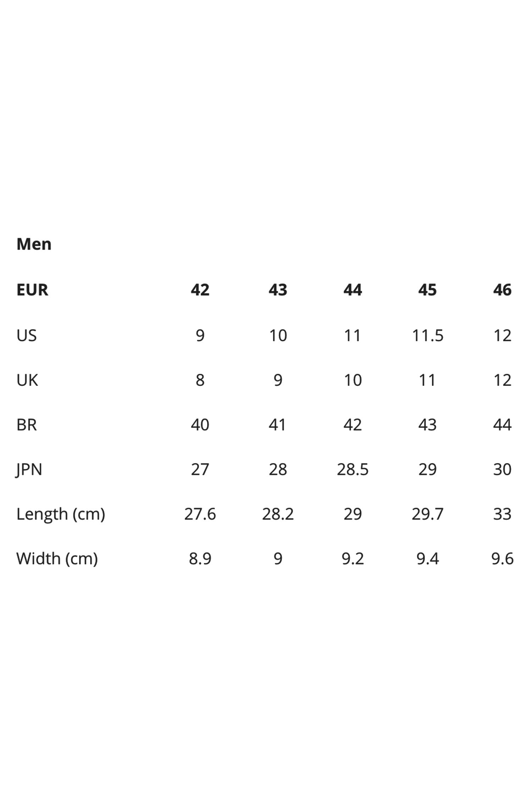Click BR size 40 value

[200, 425]
